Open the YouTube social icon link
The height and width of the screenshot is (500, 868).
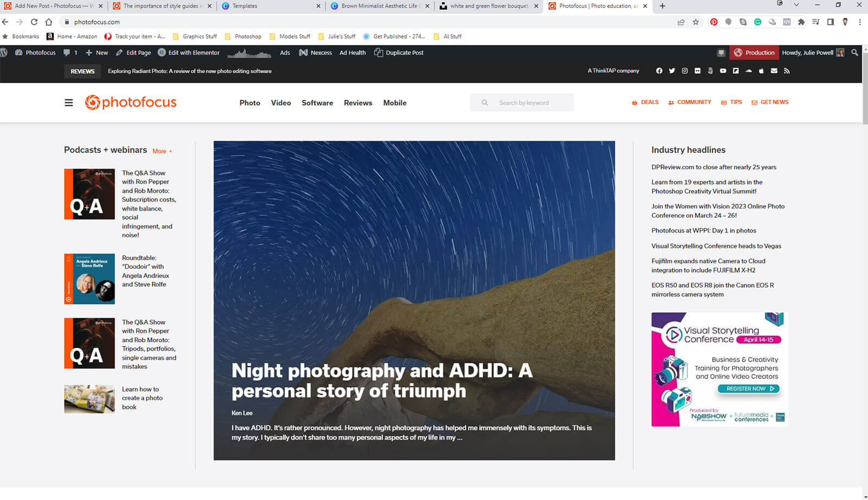[x=723, y=71]
